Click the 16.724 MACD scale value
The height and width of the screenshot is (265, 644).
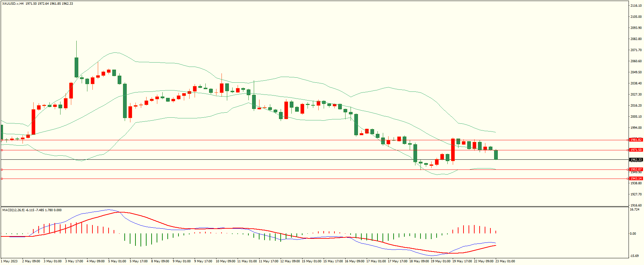pos(635,210)
